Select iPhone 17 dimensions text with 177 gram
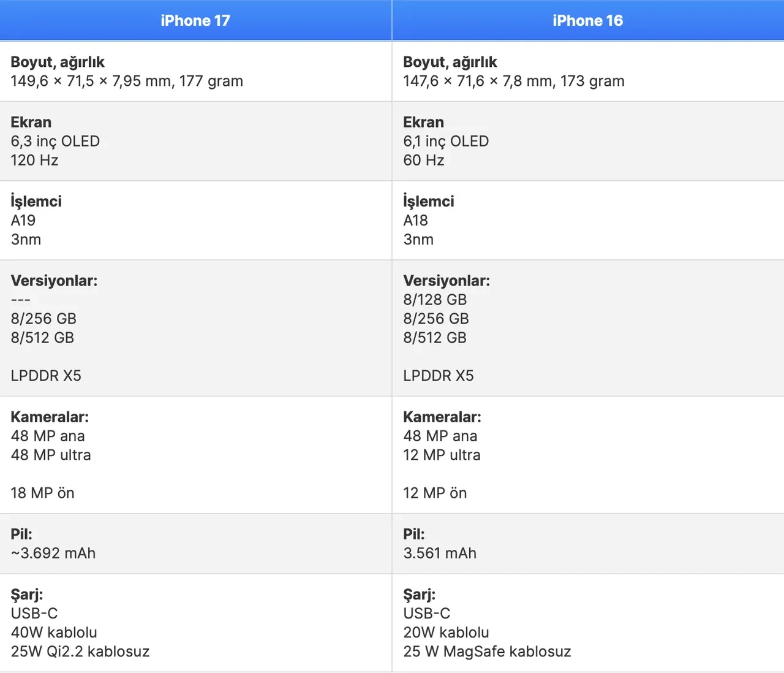 point(127,81)
